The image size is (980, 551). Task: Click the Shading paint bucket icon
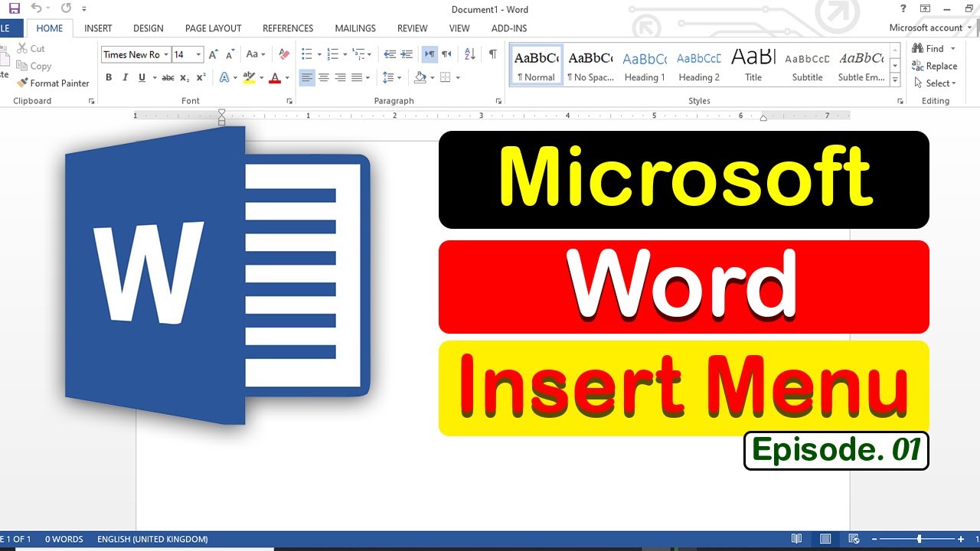[x=420, y=77]
